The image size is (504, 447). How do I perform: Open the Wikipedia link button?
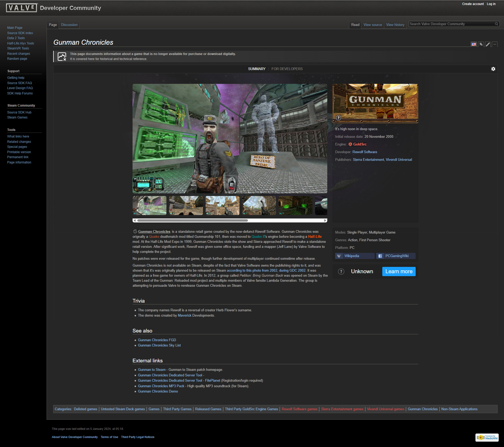click(355, 256)
